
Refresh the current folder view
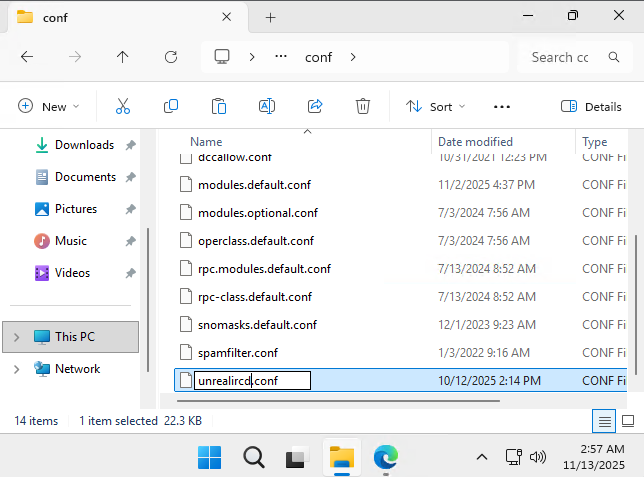[171, 57]
